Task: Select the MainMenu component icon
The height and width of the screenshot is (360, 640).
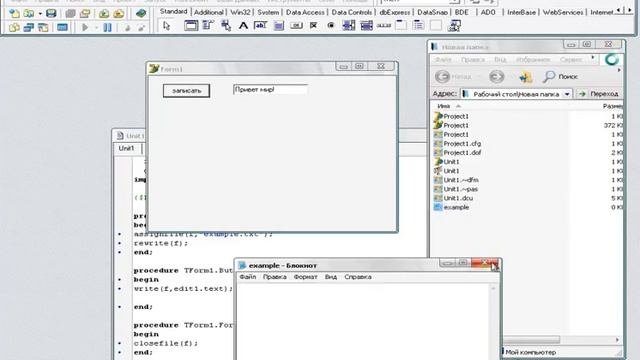Action: tap(208, 26)
